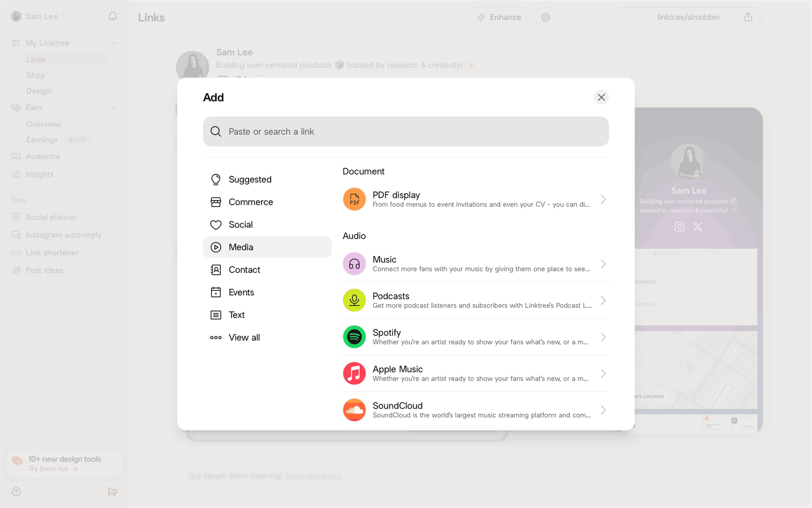Click the linktr.ee/slmobbin URL
Viewport: 812px width, 508px height.
pyautogui.click(x=688, y=17)
